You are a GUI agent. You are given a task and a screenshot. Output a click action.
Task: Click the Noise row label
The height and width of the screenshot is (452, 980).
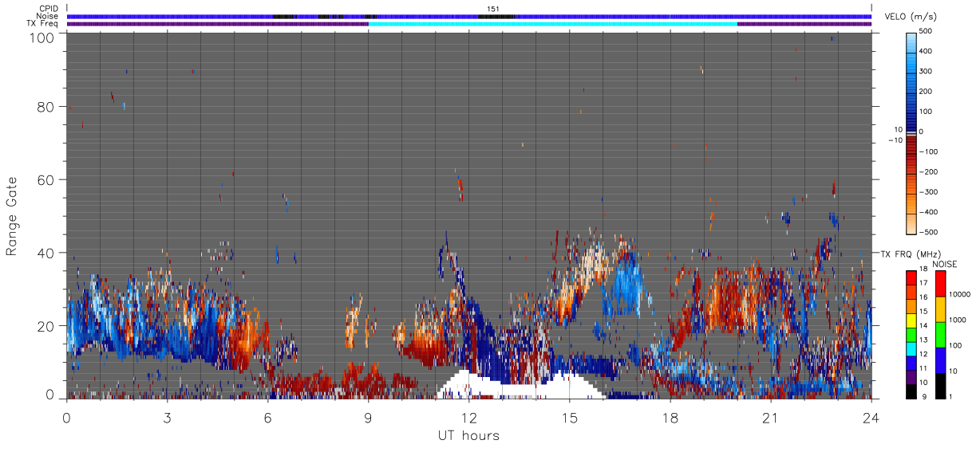(x=48, y=16)
